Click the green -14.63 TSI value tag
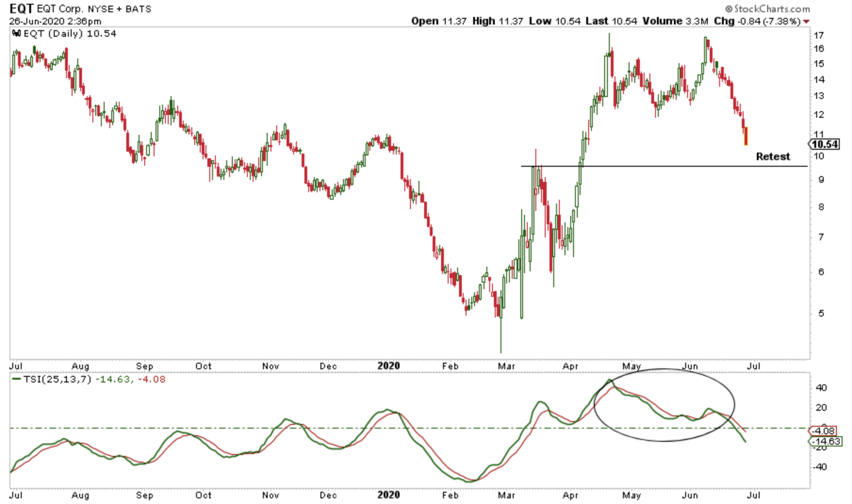The image size is (852, 504). [825, 441]
